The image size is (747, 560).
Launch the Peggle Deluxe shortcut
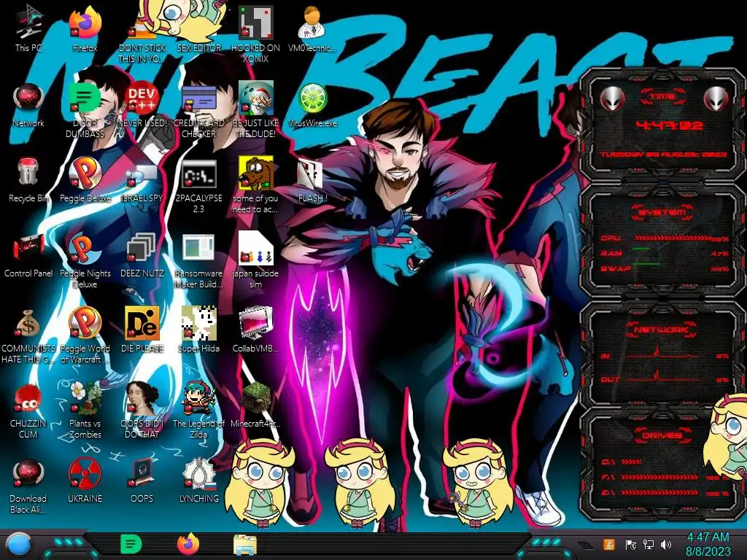(85, 179)
